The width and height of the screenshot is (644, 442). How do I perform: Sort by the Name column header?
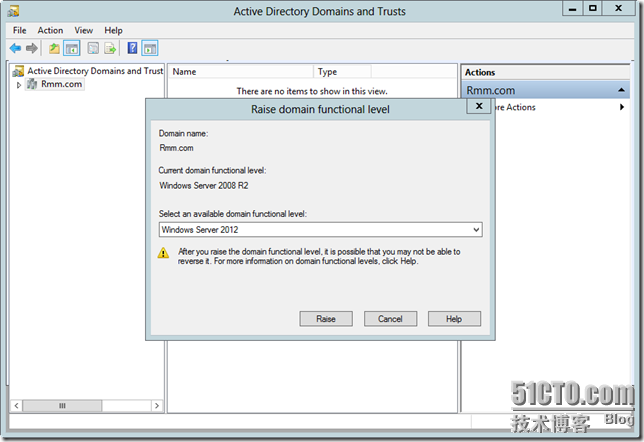241,72
